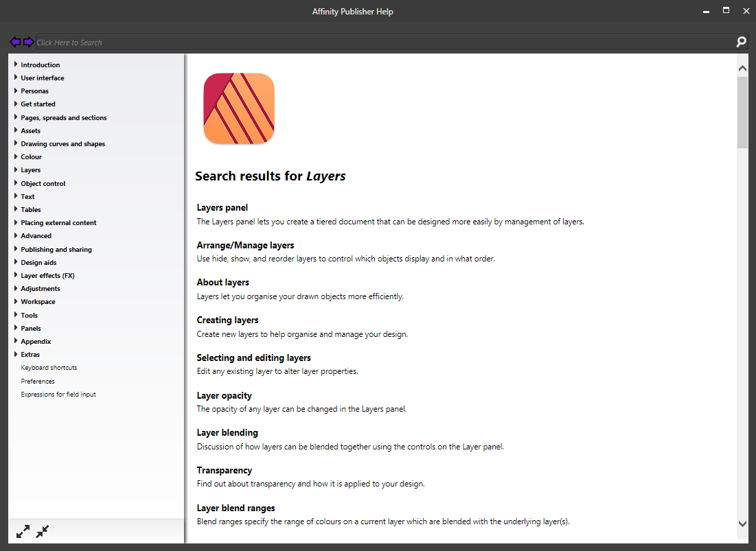The height and width of the screenshot is (551, 756).
Task: Expand the Introduction topic arrow
Action: 15,64
